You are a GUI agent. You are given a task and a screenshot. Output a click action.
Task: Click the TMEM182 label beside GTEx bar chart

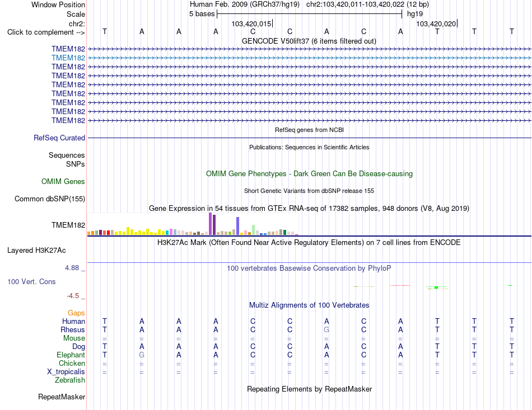tap(68, 225)
